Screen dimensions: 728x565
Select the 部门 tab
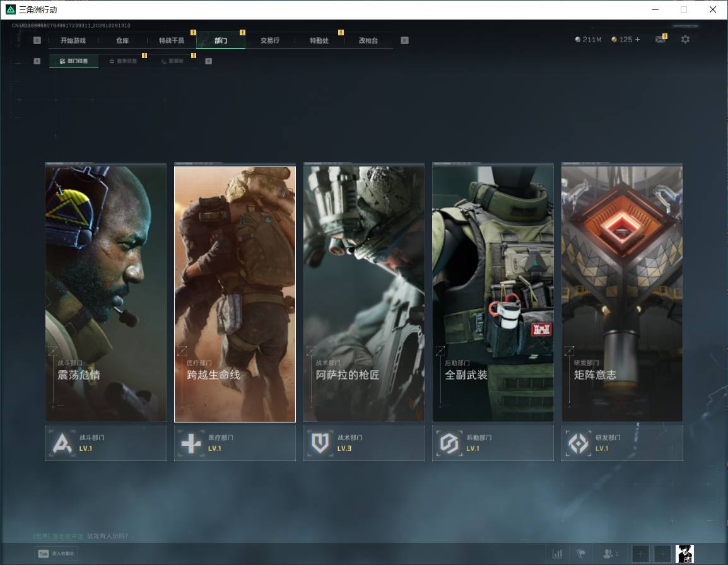click(221, 40)
